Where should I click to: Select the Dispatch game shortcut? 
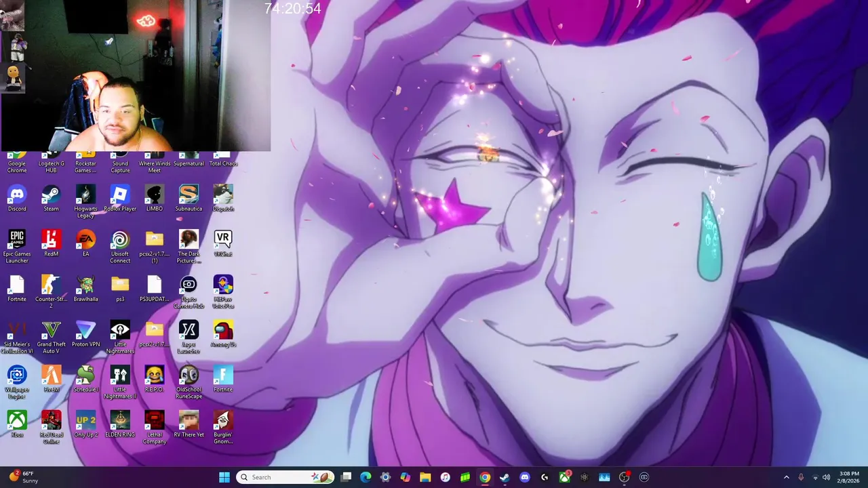click(x=223, y=199)
